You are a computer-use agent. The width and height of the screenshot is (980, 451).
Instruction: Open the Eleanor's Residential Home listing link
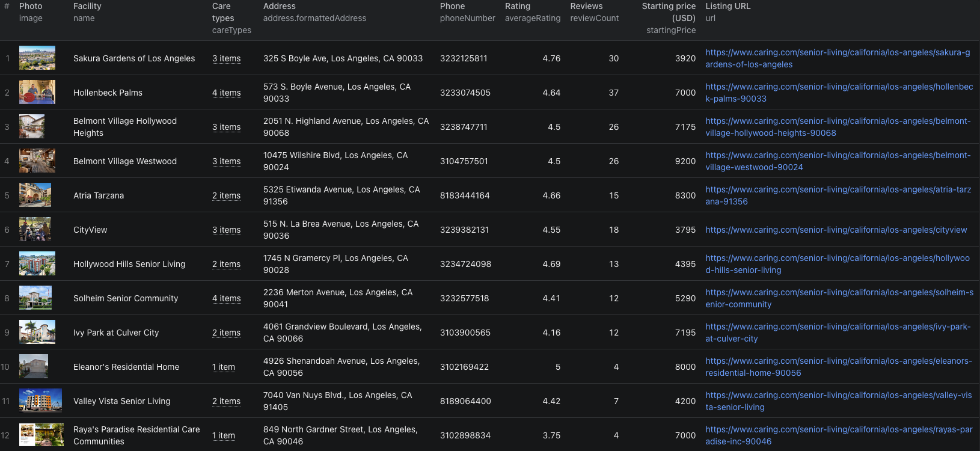(x=839, y=367)
